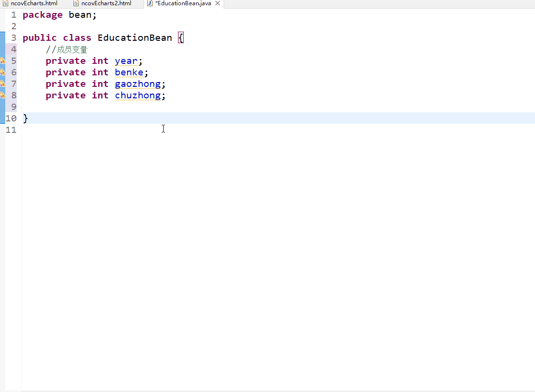Click the 'class' keyword on line 3
The width and height of the screenshot is (535, 392).
coord(77,37)
